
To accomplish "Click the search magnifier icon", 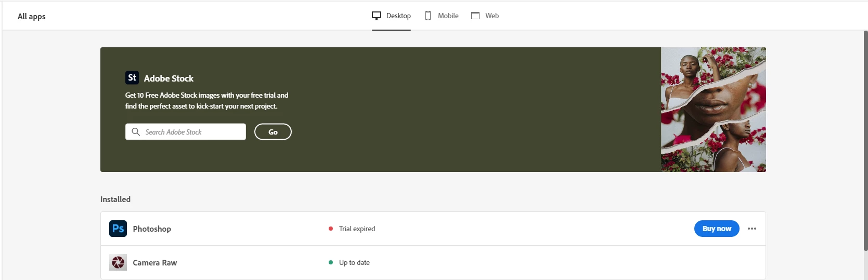I will click(x=136, y=132).
